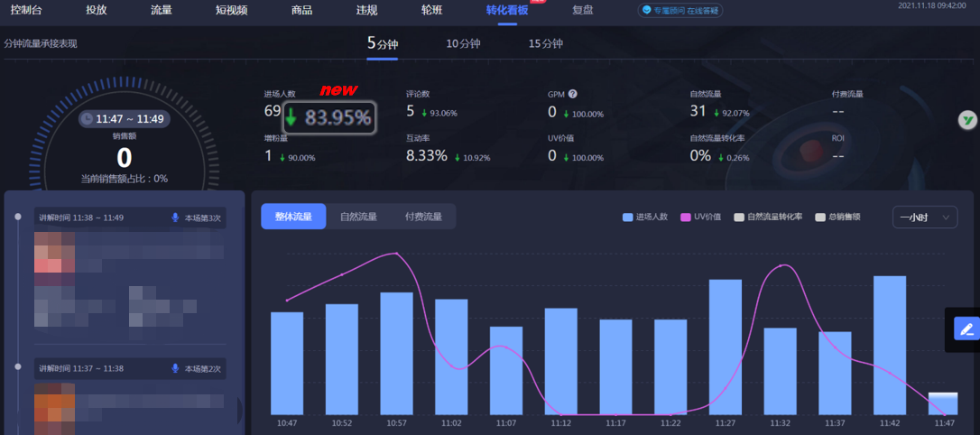This screenshot has height=435, width=980.
Task: Click the clock icon next to 11:47 ~ 11:49
Action: [x=87, y=118]
